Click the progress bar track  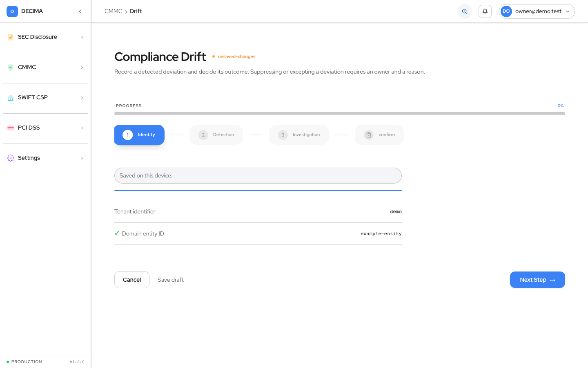click(x=340, y=114)
